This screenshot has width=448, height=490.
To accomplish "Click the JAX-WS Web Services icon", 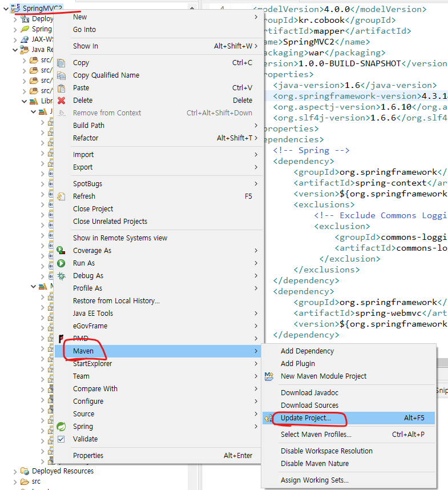I will click(25, 39).
